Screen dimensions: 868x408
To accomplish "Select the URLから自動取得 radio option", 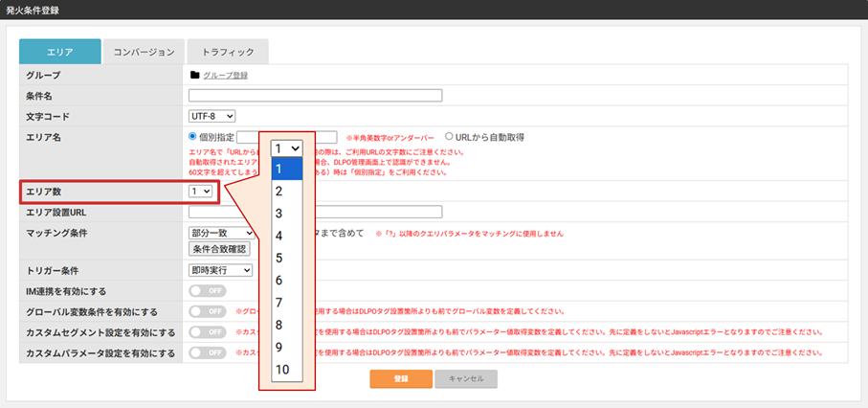I will coord(449,136).
